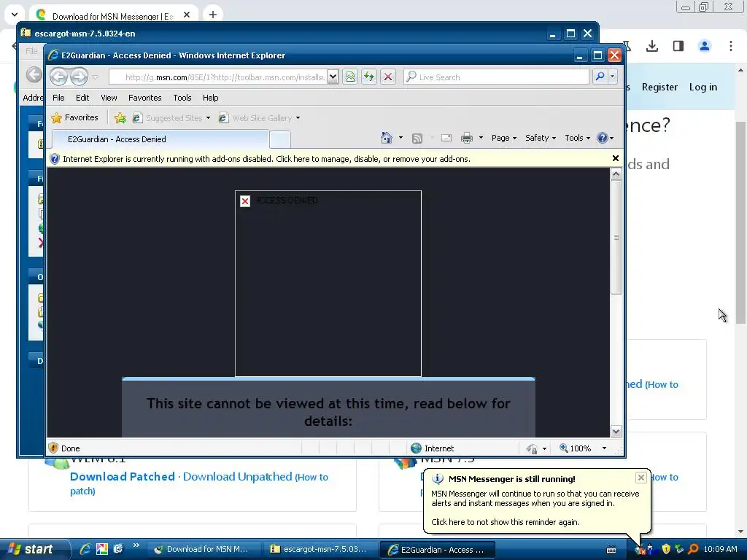Click inside the Live Search box
The height and width of the screenshot is (560, 747).
(x=496, y=77)
